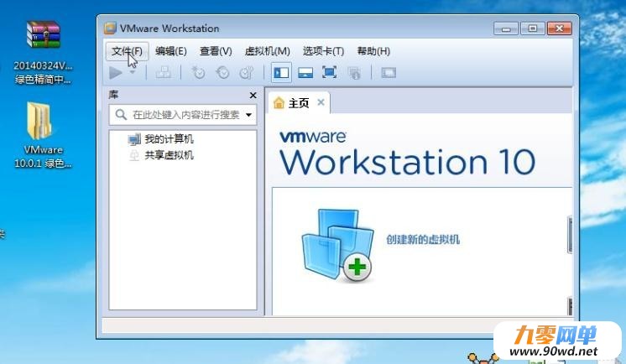Maximize the VMware Workstation window

coord(533,29)
